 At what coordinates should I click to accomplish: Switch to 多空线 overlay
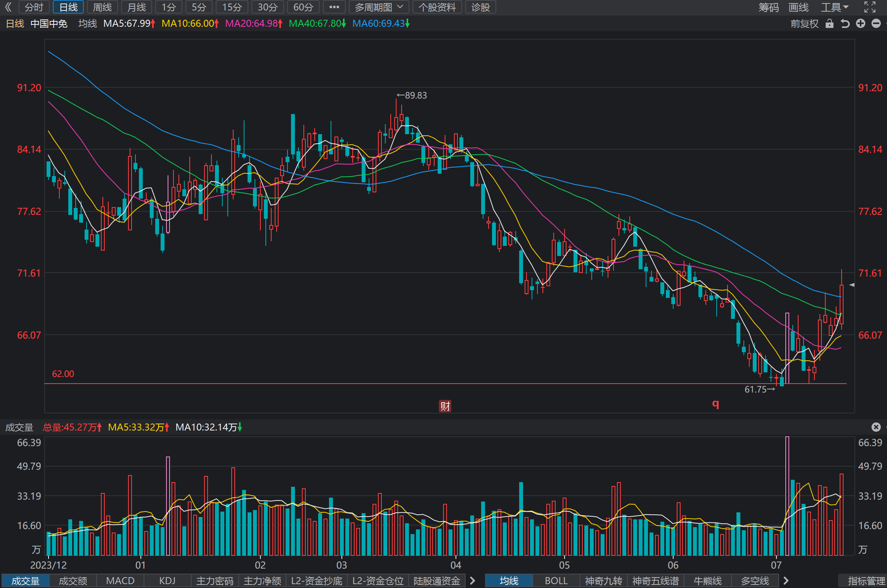point(755,581)
